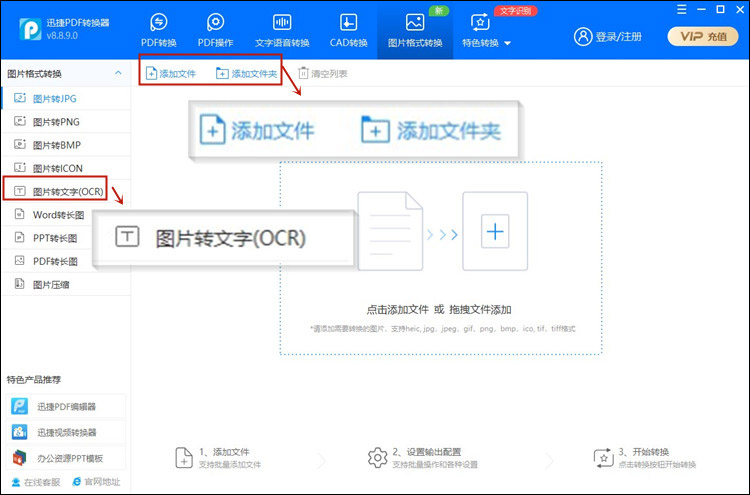Click the 图片转PNG sidebar icon
This screenshot has height=495, width=750.
pos(20,121)
